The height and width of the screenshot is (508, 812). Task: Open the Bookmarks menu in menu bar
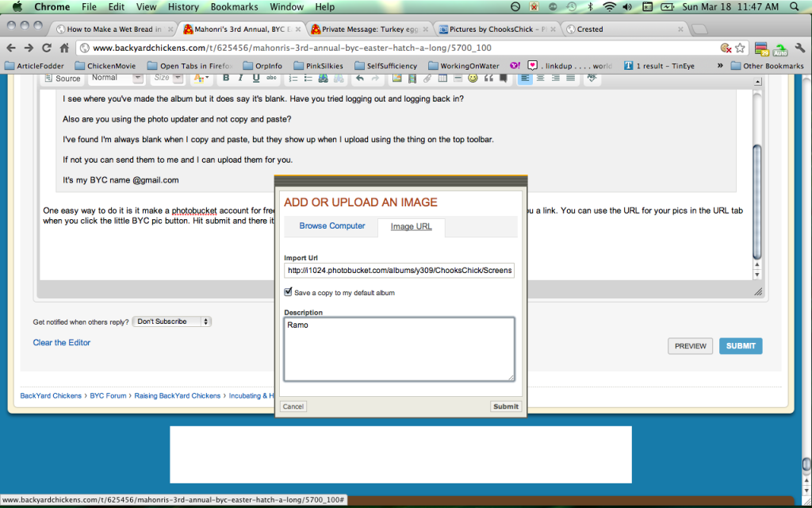pyautogui.click(x=233, y=7)
